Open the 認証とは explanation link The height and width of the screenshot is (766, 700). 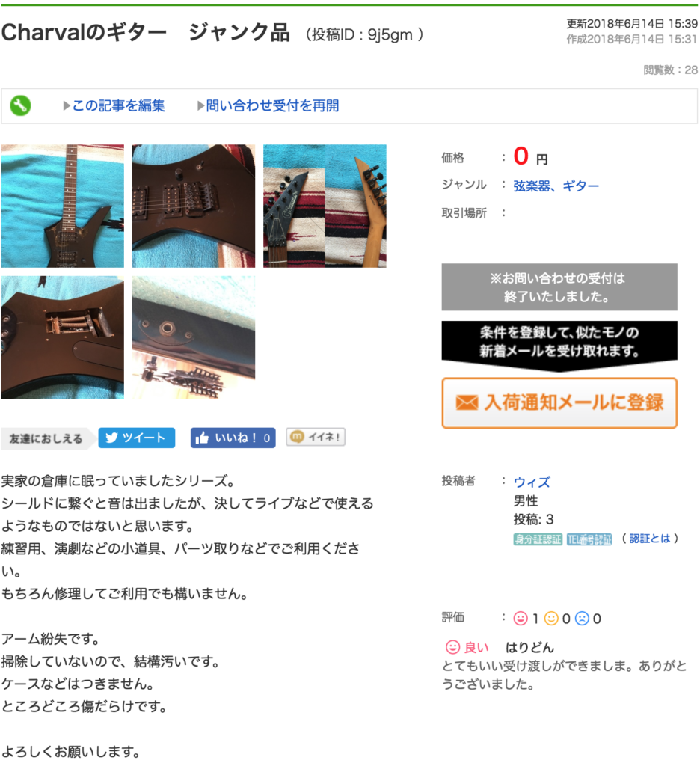tap(650, 539)
